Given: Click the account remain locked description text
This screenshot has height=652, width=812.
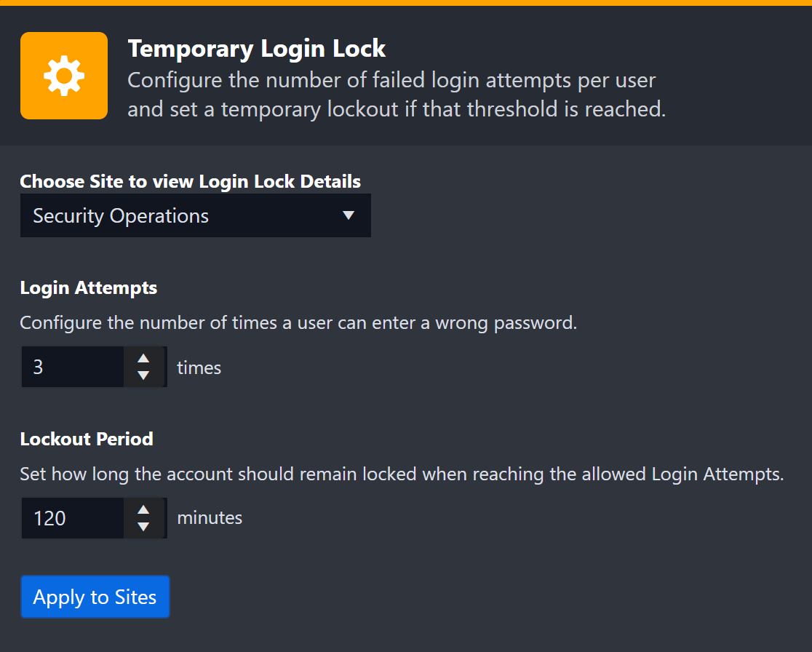Looking at the screenshot, I should (x=402, y=475).
